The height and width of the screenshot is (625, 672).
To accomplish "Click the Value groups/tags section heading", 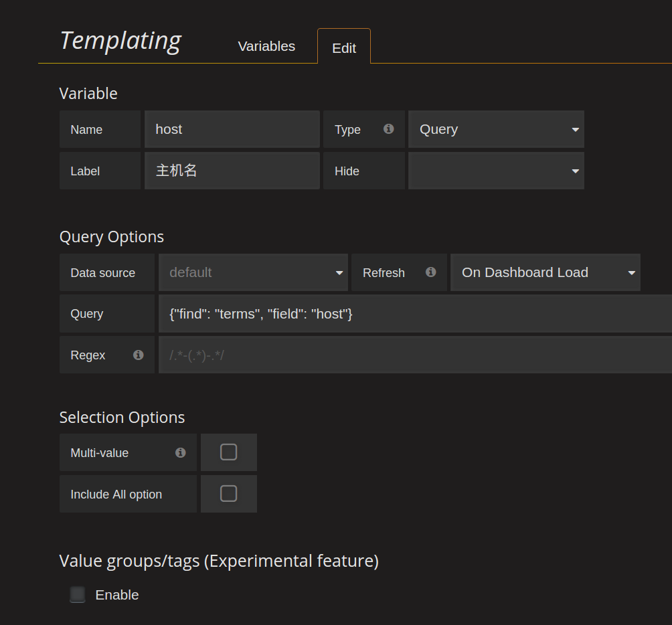I will (219, 561).
